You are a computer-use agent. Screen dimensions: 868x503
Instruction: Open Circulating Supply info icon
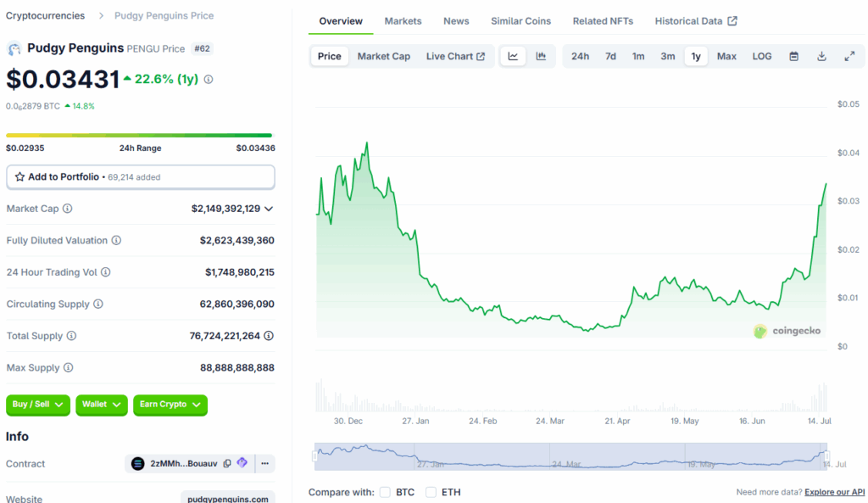pos(98,305)
